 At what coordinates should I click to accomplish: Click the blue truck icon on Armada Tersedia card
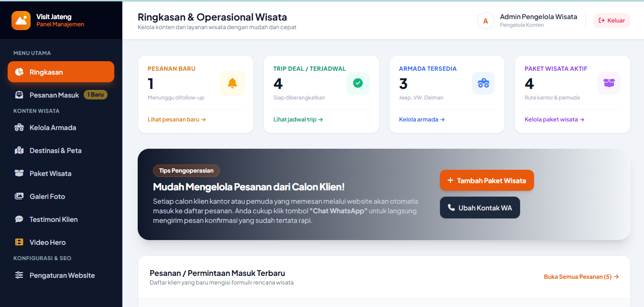pyautogui.click(x=483, y=83)
